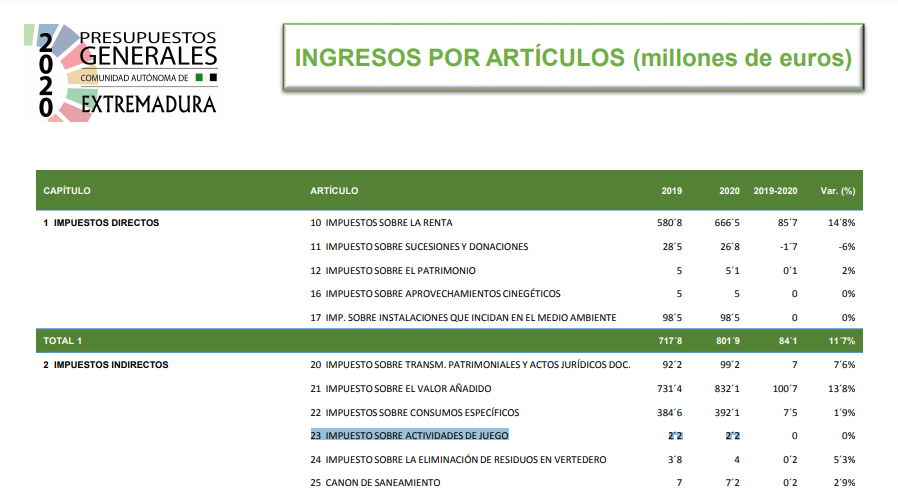Click the 2019 column header
The width and height of the screenshot is (898, 492).
point(672,191)
